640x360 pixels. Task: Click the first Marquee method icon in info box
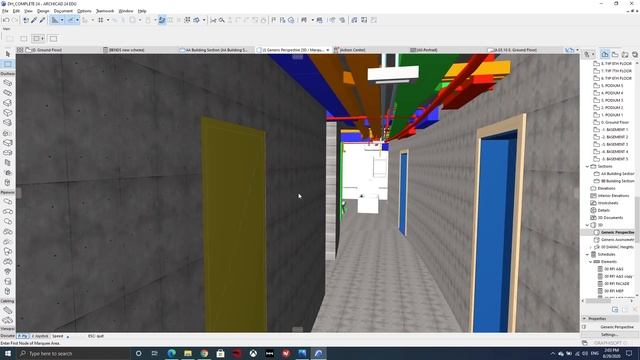9,38
